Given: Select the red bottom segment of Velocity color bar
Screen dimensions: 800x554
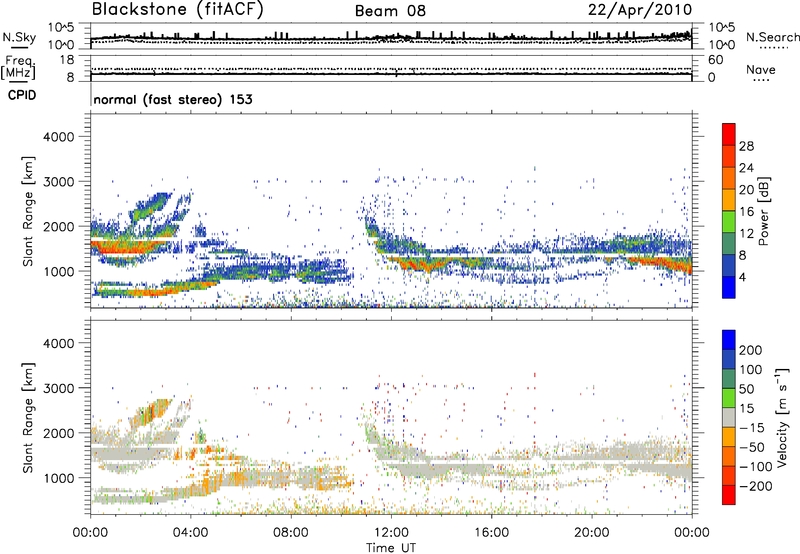Looking at the screenshot, I should click(729, 495).
